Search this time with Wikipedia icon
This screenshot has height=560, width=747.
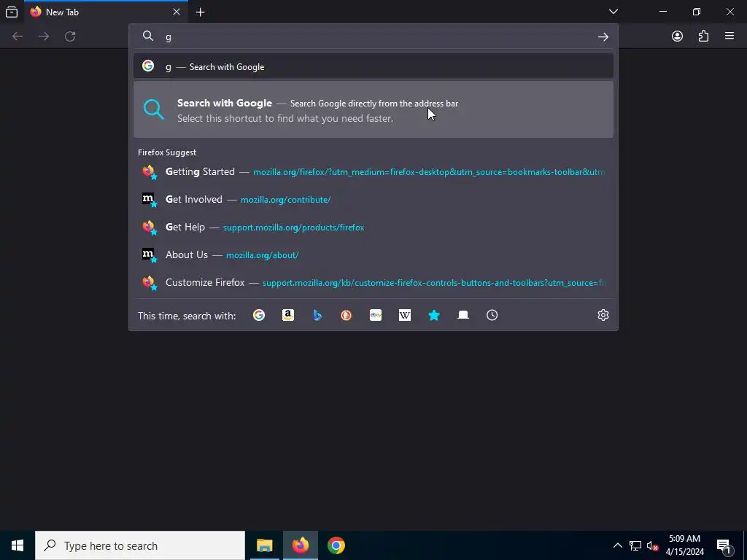pos(405,315)
